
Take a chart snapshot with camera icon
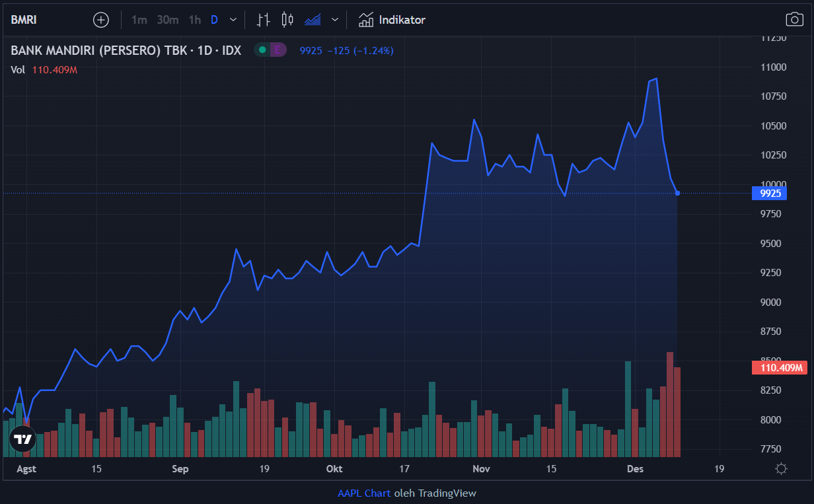[x=794, y=20]
